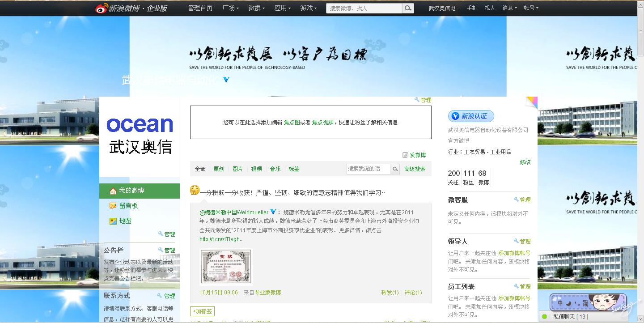Click the 简 character on the IME widget
The height and width of the screenshot is (323, 644).
click(585, 303)
